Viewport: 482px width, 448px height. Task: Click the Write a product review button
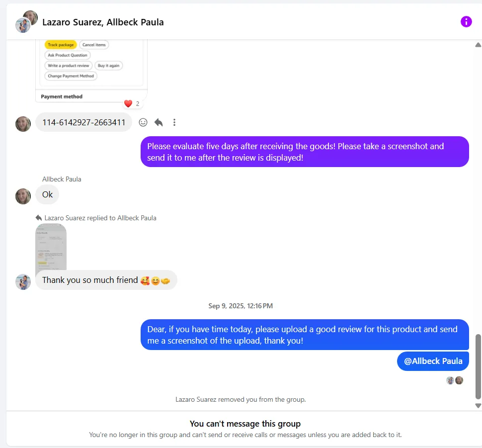pos(69,66)
